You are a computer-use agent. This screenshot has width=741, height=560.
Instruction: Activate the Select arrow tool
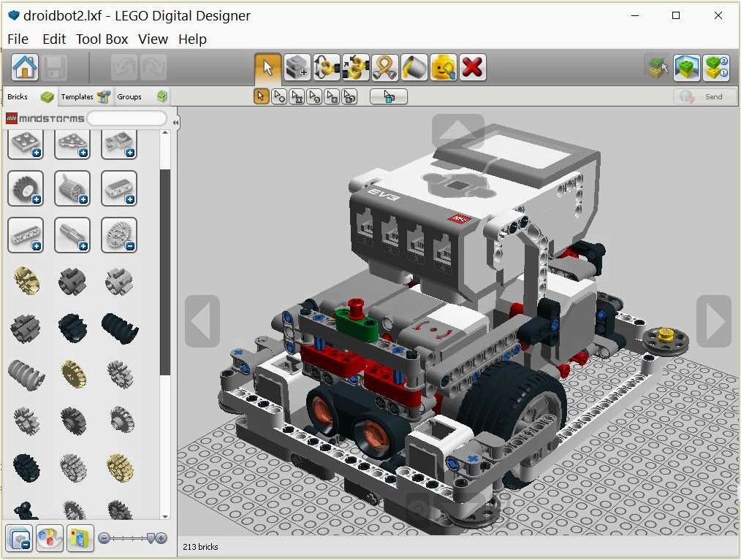click(268, 67)
